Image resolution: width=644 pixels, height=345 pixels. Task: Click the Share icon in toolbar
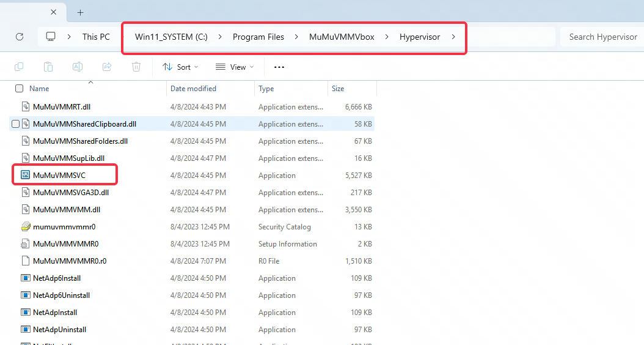click(107, 67)
